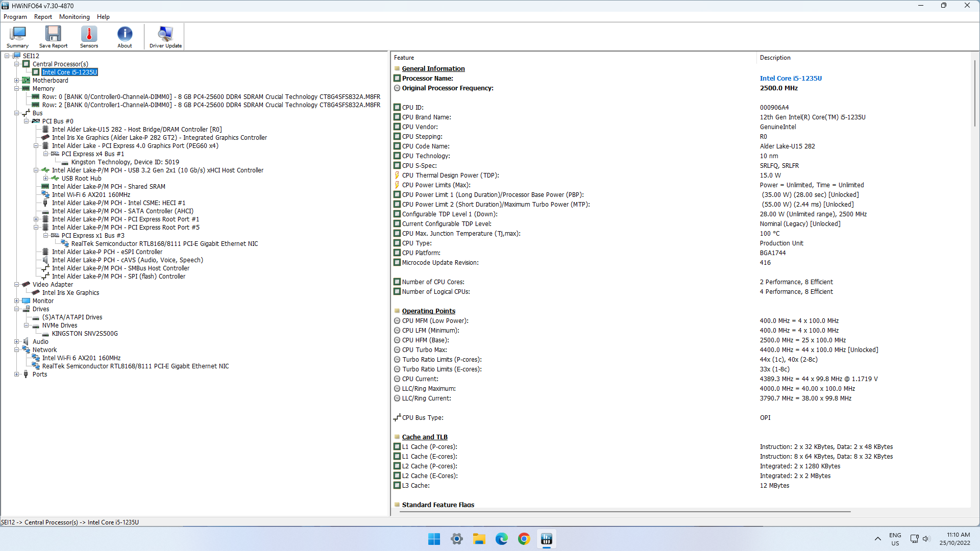Open the Program menu
The height and width of the screenshot is (551, 980).
[x=15, y=17]
